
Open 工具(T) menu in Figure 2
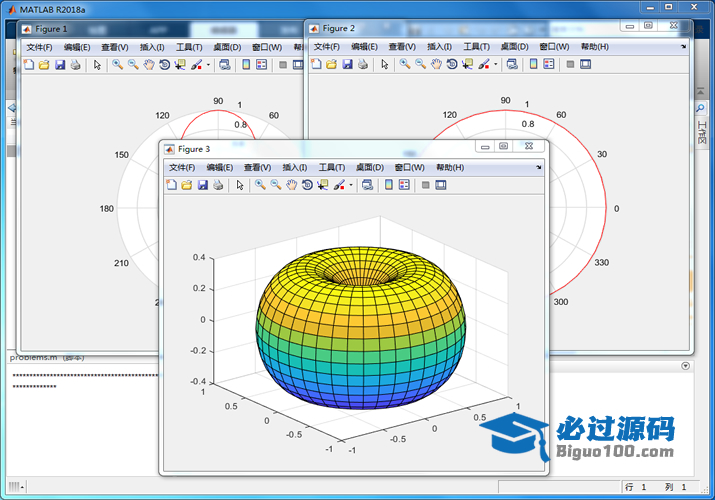(x=476, y=47)
